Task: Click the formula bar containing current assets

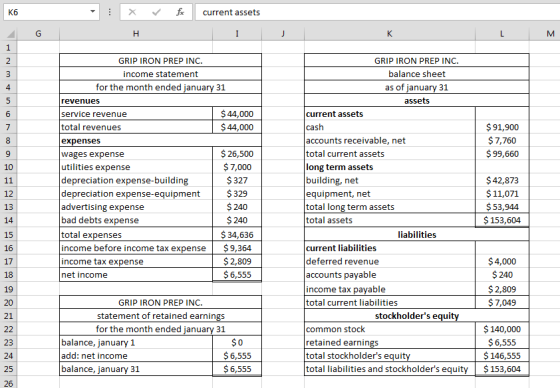Action: click(378, 12)
